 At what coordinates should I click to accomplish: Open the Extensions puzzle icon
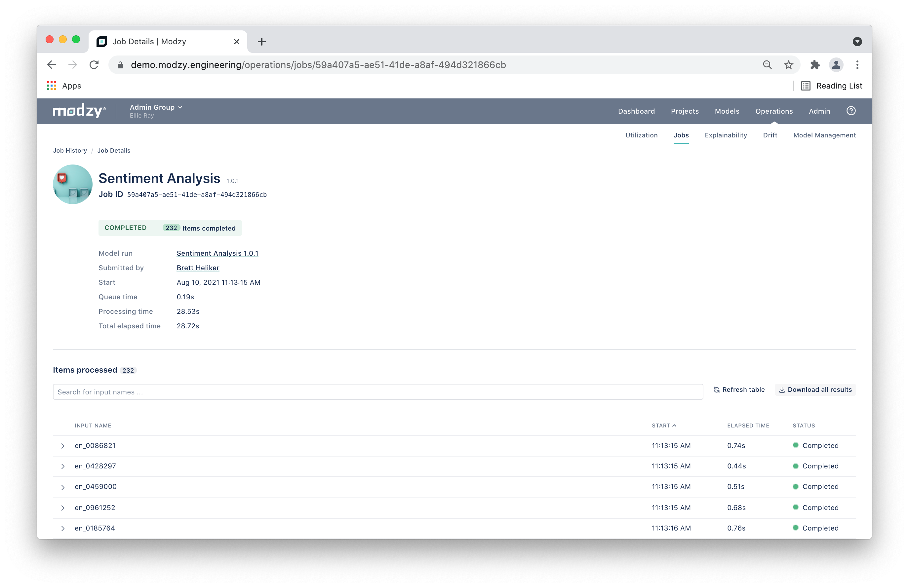pyautogui.click(x=815, y=65)
